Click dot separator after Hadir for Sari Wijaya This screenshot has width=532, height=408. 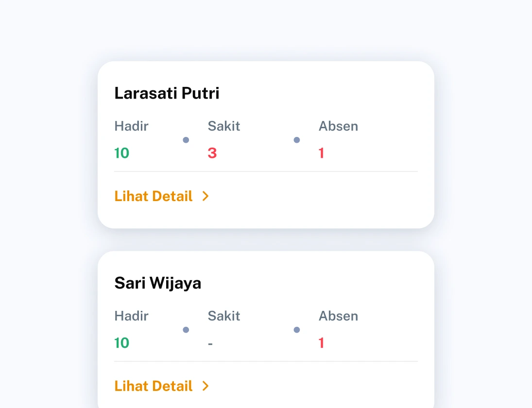(186, 330)
